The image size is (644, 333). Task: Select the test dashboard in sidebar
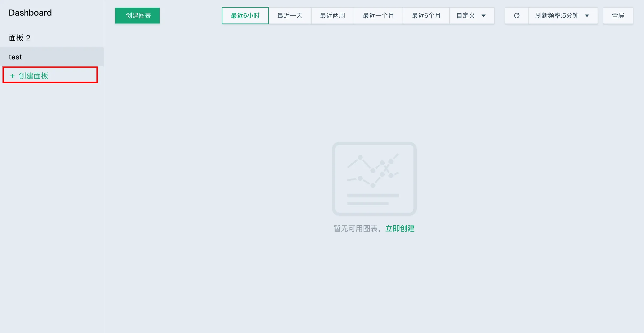(x=15, y=57)
